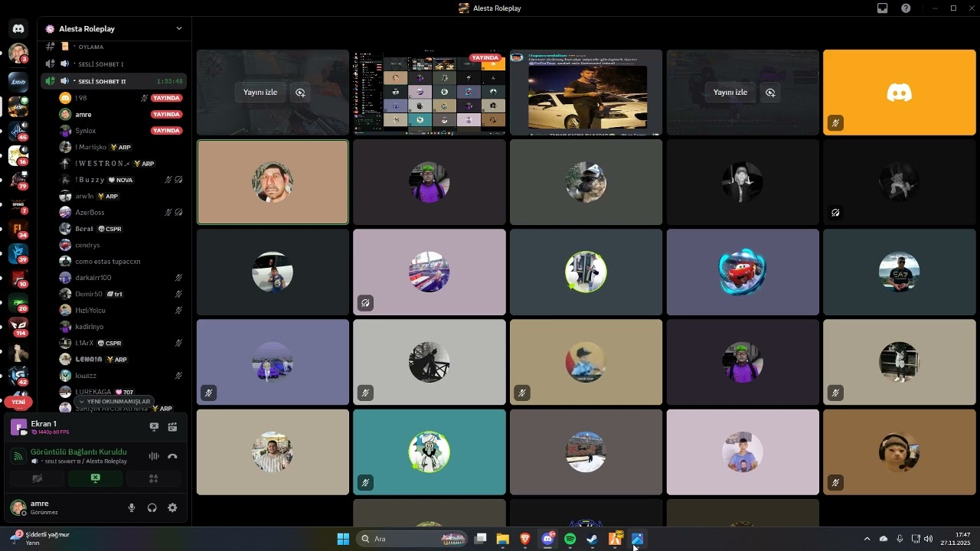The width and height of the screenshot is (980, 551).
Task: Select the orange Discord logo participant tile
Action: tap(899, 92)
